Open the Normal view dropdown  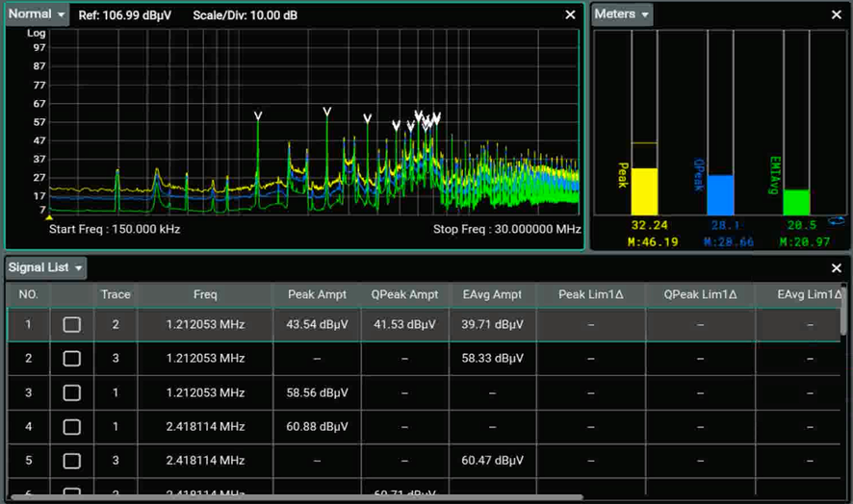pos(37,14)
